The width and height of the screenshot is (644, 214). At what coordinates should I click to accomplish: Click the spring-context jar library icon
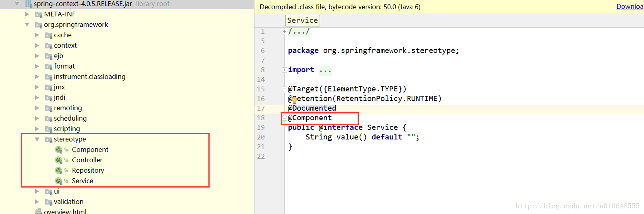tap(29, 4)
